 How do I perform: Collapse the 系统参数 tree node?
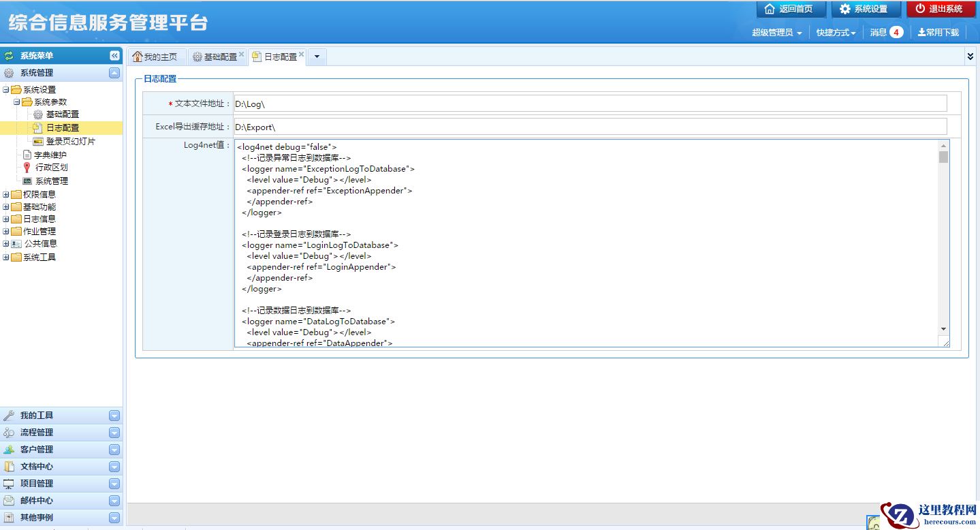click(17, 102)
